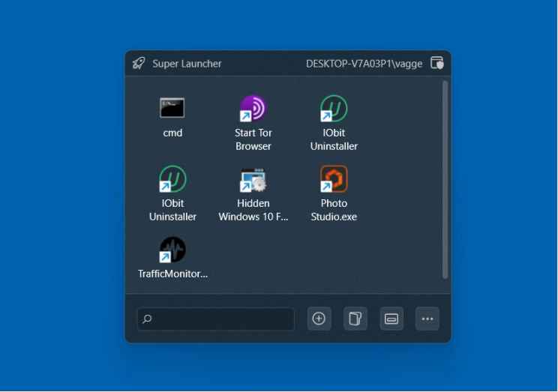The width and height of the screenshot is (558, 392).
Task: Click the magnifier search icon
Action: tap(147, 319)
